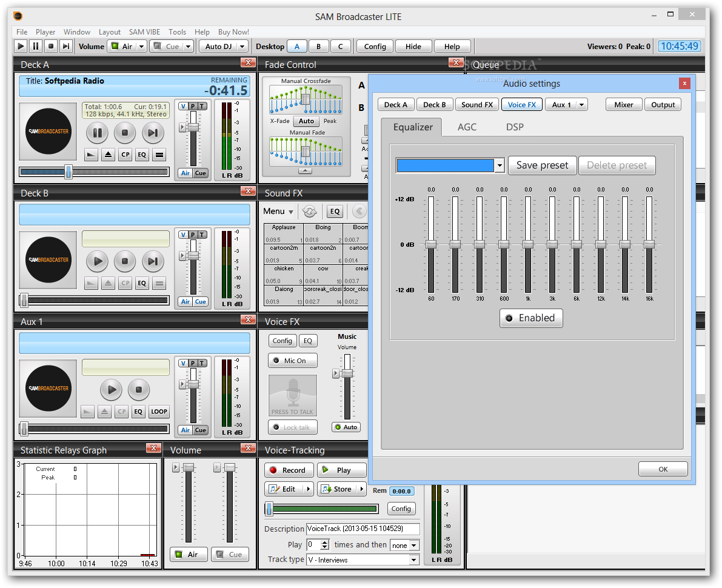Open Deck A EQ settings

[142, 155]
